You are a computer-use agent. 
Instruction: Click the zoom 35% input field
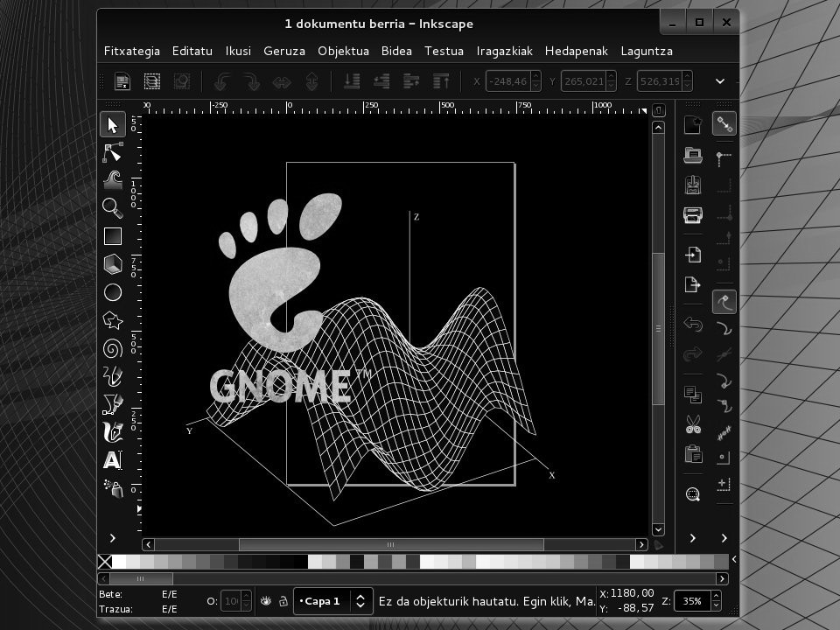point(692,601)
